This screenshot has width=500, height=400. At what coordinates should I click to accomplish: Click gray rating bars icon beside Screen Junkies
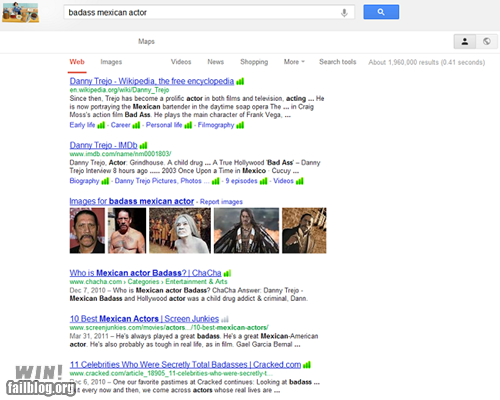[225, 319]
